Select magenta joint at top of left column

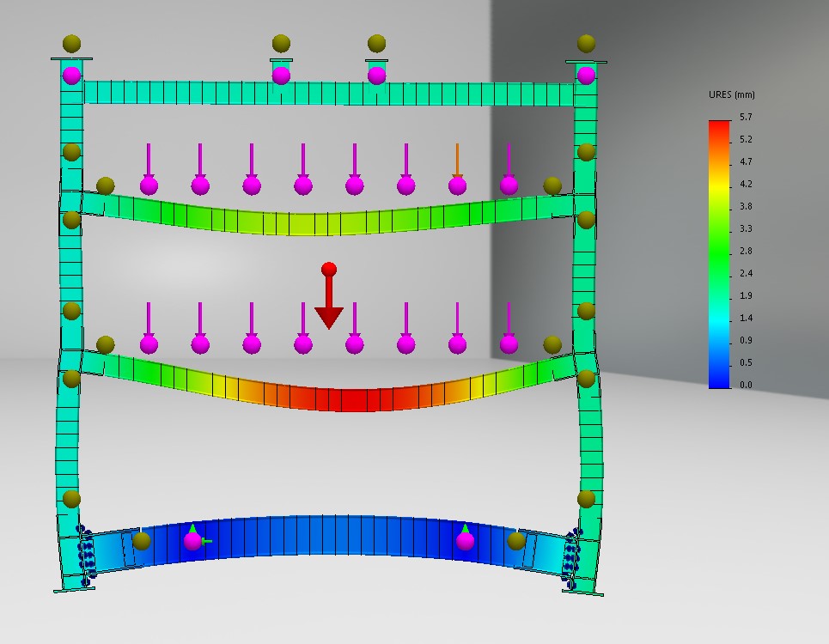[72, 76]
